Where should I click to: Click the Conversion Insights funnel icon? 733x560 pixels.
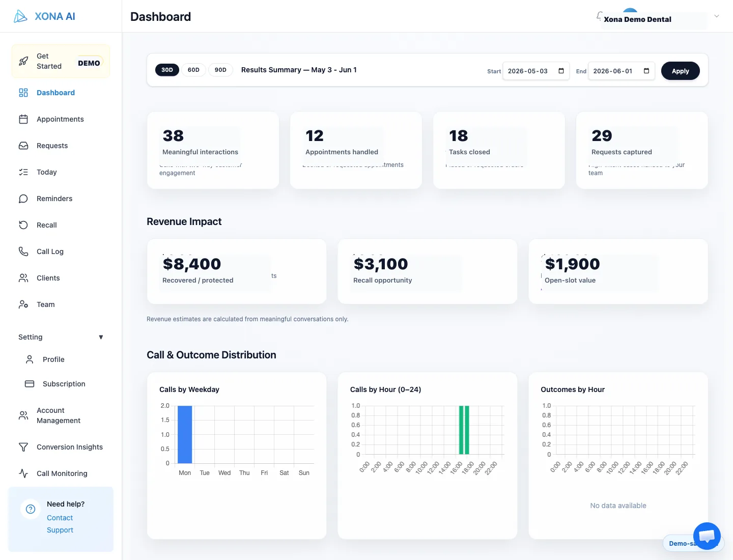click(x=23, y=447)
